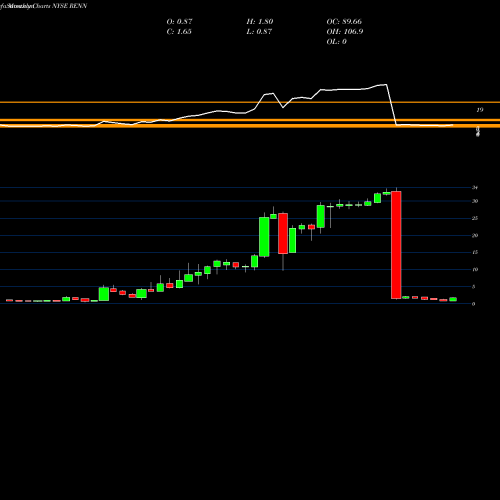The image size is (500, 500).
Task: Select the 'O: 0.87' open value
Action: pos(179,21)
